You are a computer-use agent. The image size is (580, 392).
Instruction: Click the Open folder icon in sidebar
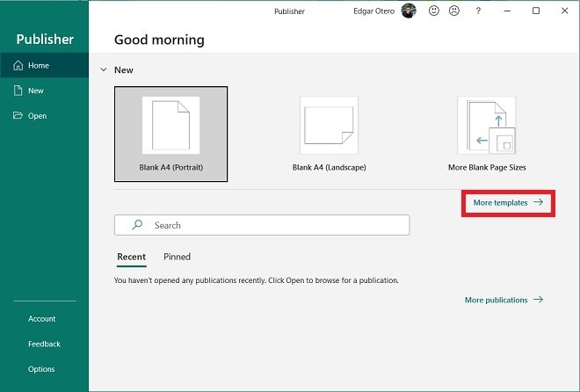tap(18, 115)
